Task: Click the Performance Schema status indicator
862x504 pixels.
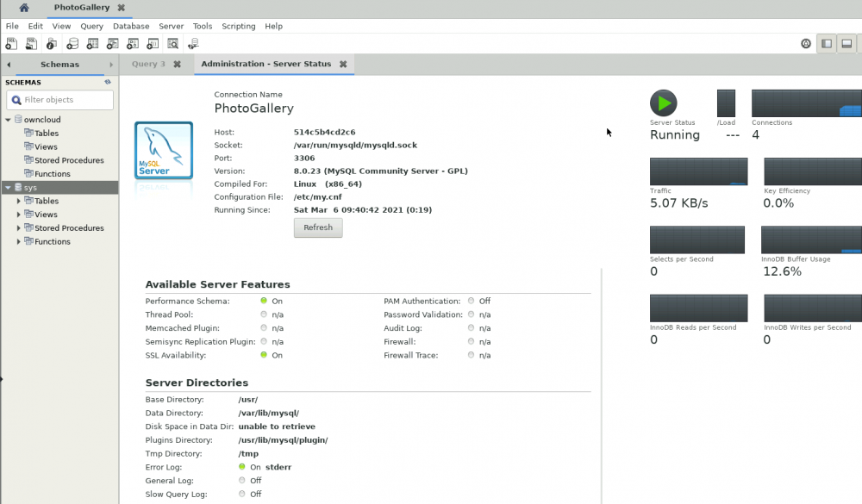Action: tap(264, 301)
